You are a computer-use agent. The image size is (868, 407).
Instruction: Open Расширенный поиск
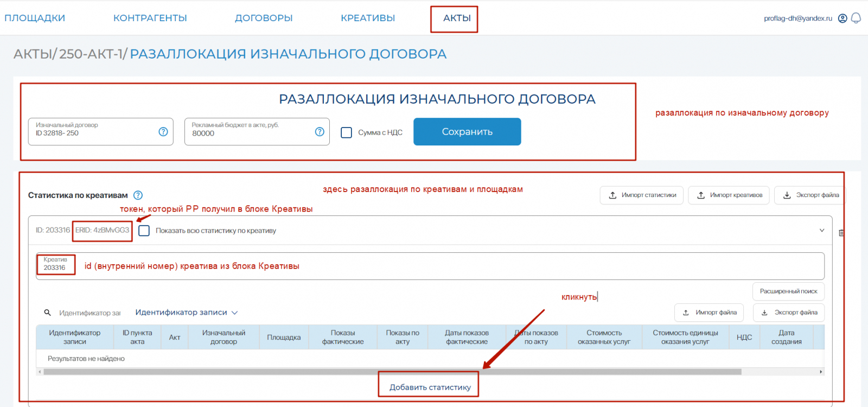coord(788,291)
